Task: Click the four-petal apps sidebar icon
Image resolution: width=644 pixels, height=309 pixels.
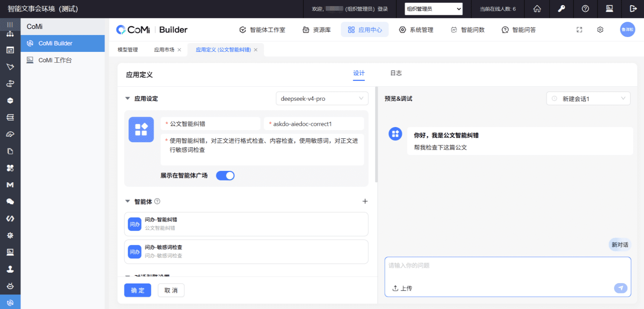Action: pyautogui.click(x=10, y=168)
